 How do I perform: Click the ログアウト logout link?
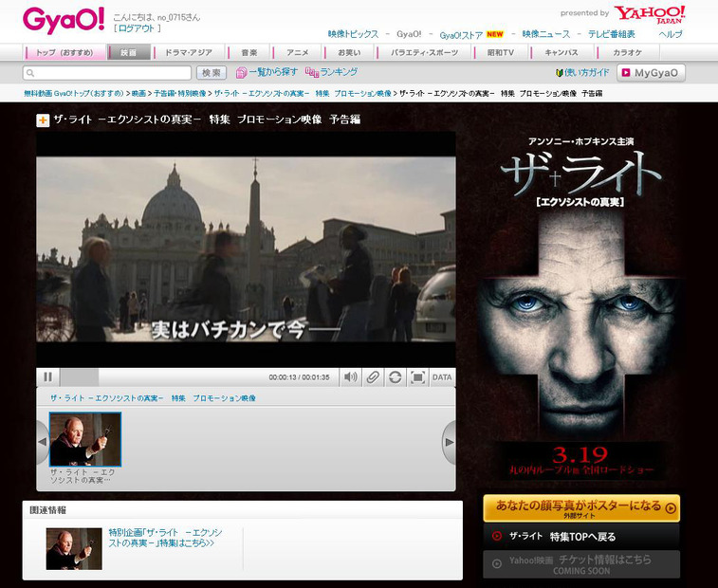[x=137, y=28]
